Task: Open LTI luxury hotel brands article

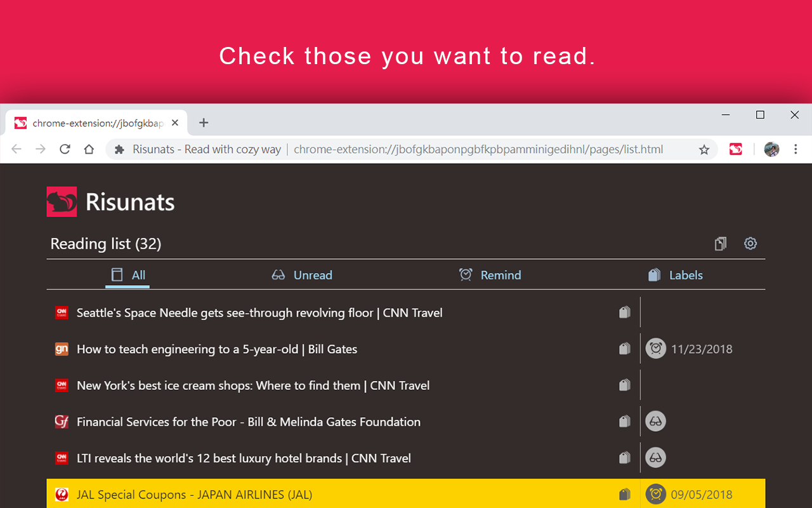Action: [244, 457]
